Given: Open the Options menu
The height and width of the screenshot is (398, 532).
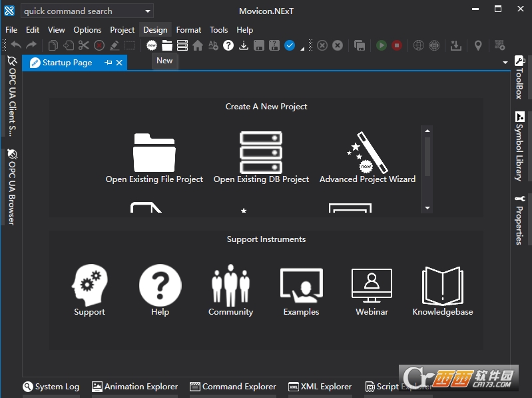Looking at the screenshot, I should [87, 30].
